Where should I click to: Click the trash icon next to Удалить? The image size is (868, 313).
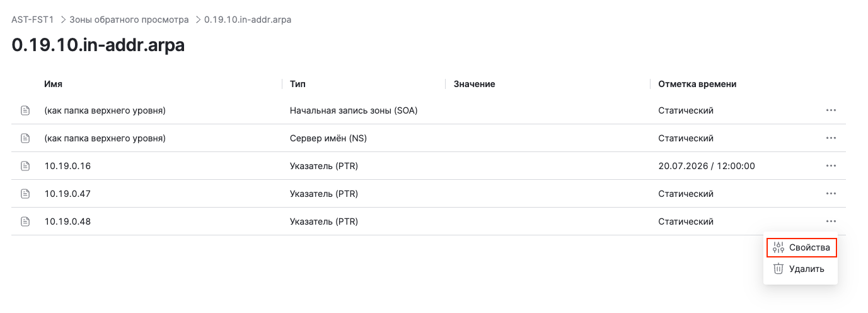778,269
